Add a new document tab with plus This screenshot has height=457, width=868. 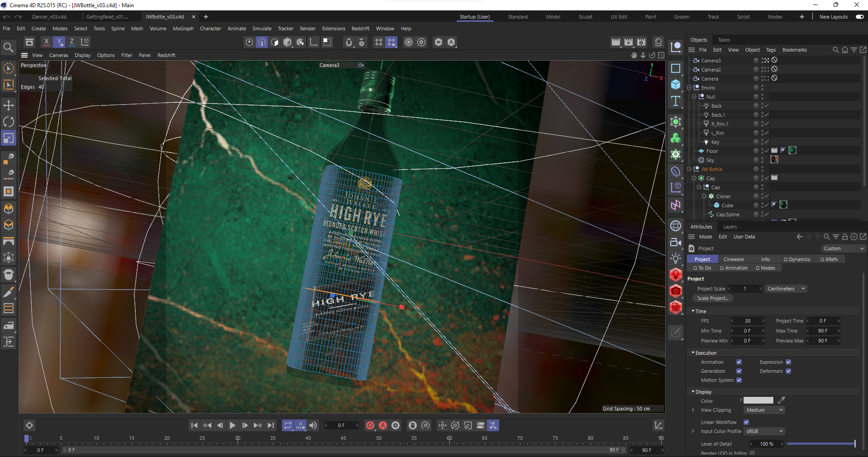(x=206, y=17)
